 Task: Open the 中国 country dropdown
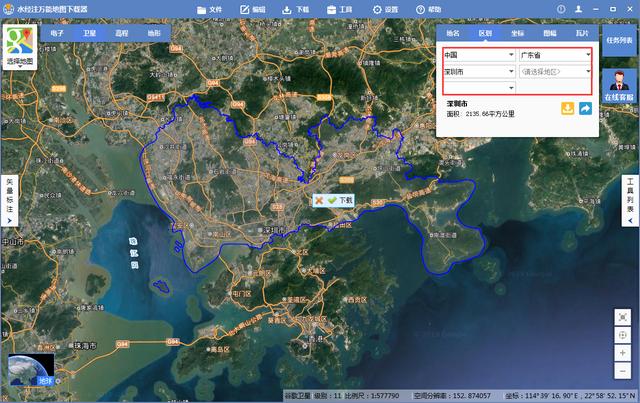(479, 54)
